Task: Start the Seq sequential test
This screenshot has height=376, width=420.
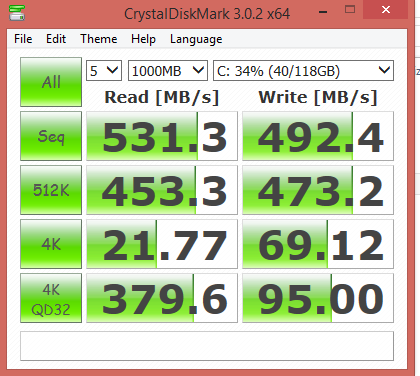Action: [x=51, y=136]
